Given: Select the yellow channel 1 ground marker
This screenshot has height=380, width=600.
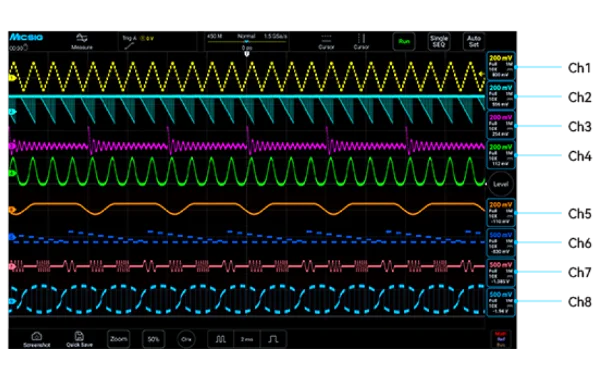Looking at the screenshot, I should point(12,78).
